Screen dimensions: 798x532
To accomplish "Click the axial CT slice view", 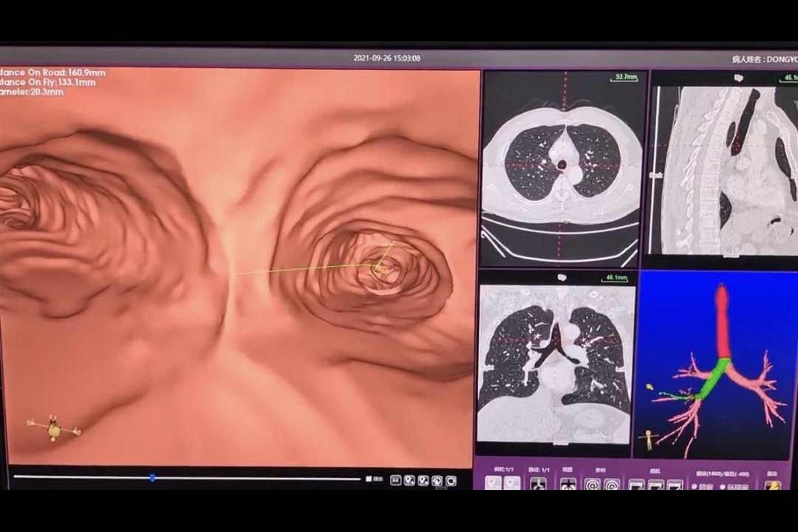I will (560, 170).
